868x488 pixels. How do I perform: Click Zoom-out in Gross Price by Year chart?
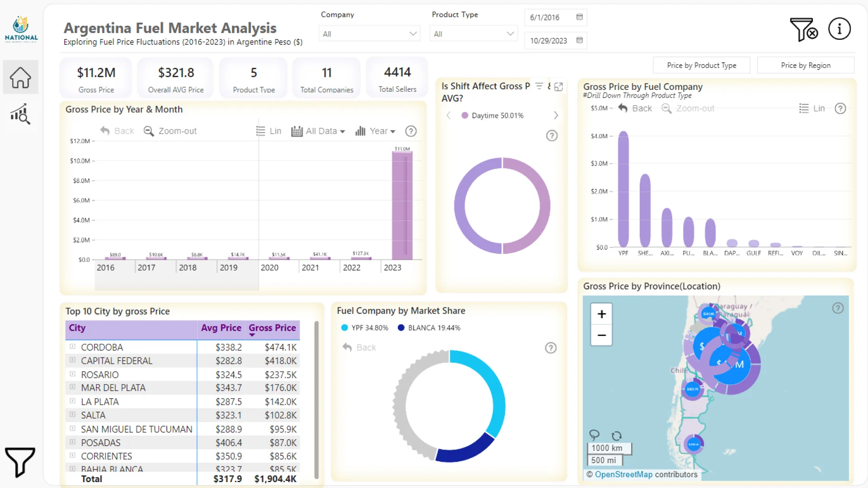170,131
